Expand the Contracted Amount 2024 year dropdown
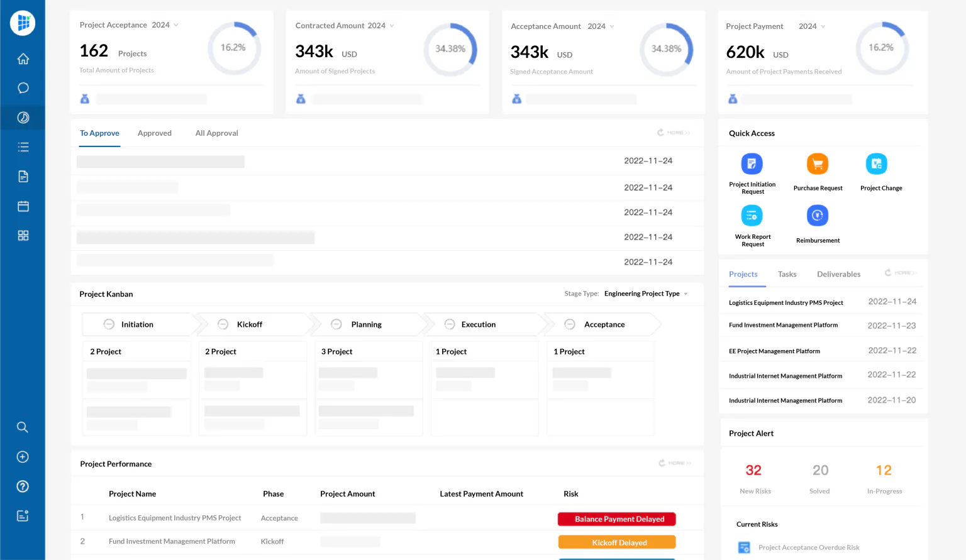Screen dimensions: 966x560 click(381, 26)
